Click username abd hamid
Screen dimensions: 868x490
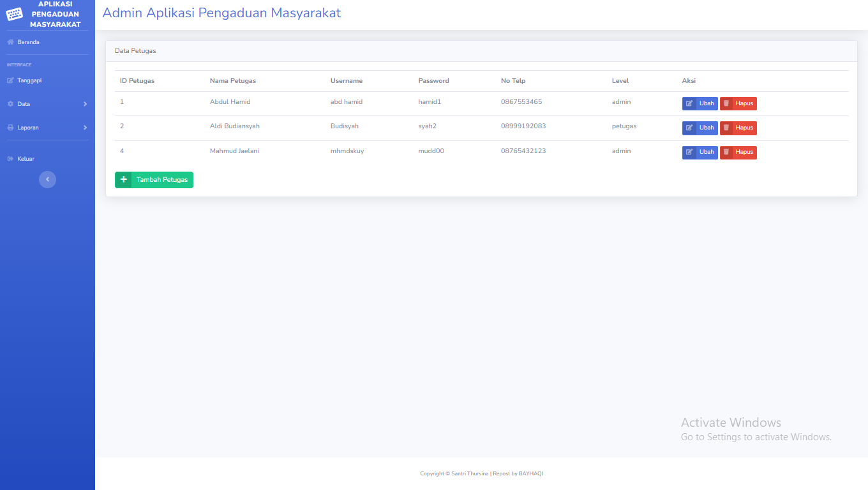(347, 102)
